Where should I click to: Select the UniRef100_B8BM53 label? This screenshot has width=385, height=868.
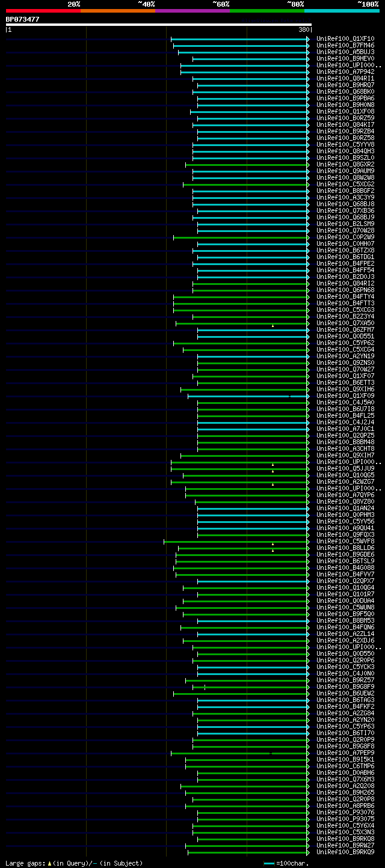coord(345,621)
